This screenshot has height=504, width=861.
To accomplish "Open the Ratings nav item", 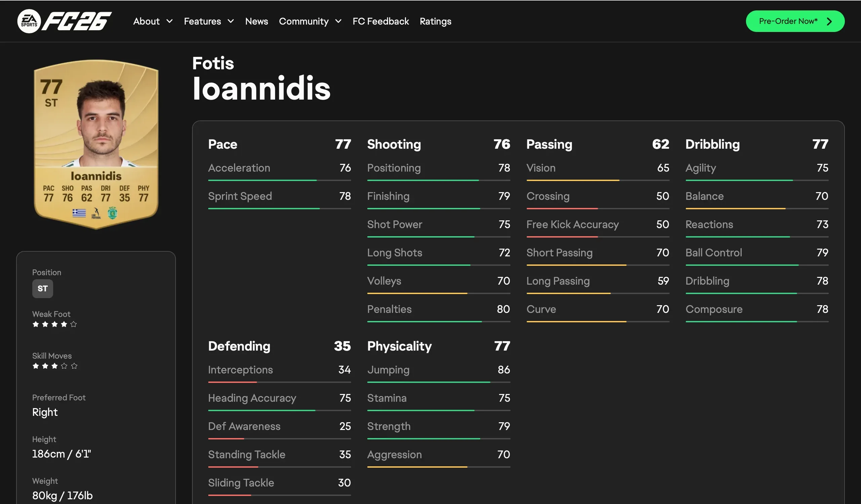I will (435, 21).
